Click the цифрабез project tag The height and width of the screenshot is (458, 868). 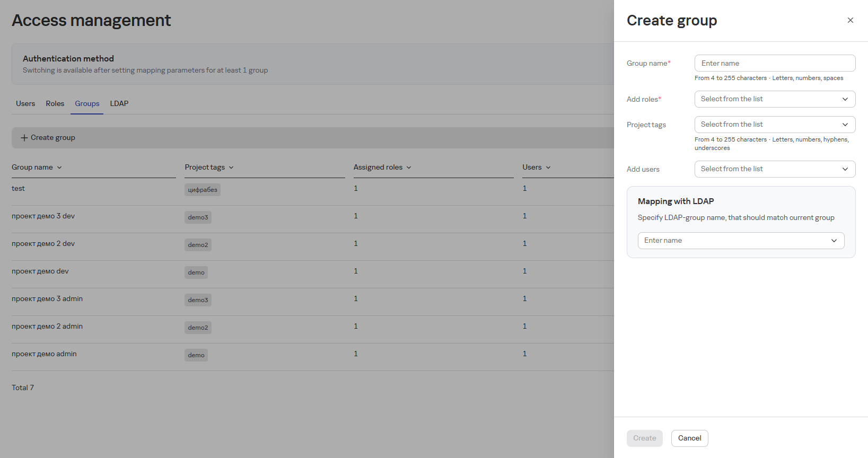(x=202, y=190)
